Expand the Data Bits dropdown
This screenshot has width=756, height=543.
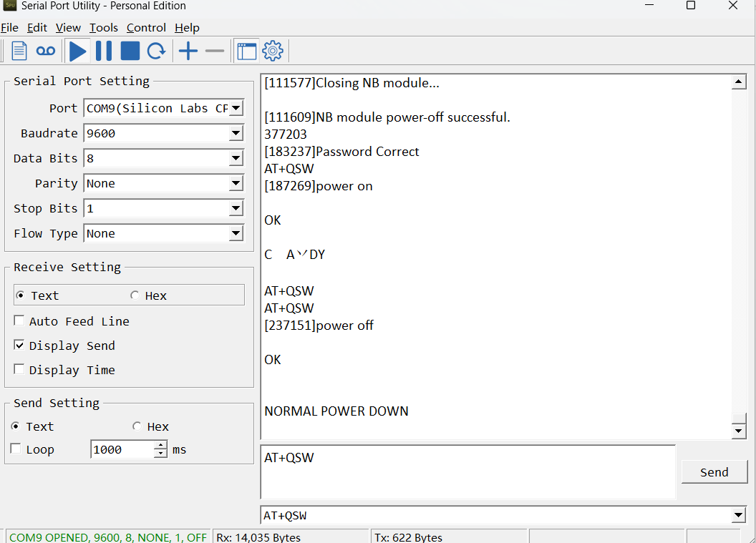click(x=236, y=158)
